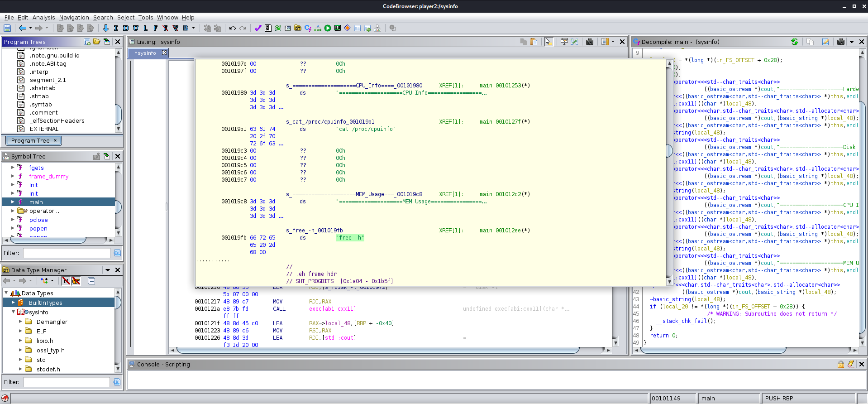This screenshot has height=404, width=868.
Task: Click the Undo arrow in the toolbar
Action: [232, 28]
